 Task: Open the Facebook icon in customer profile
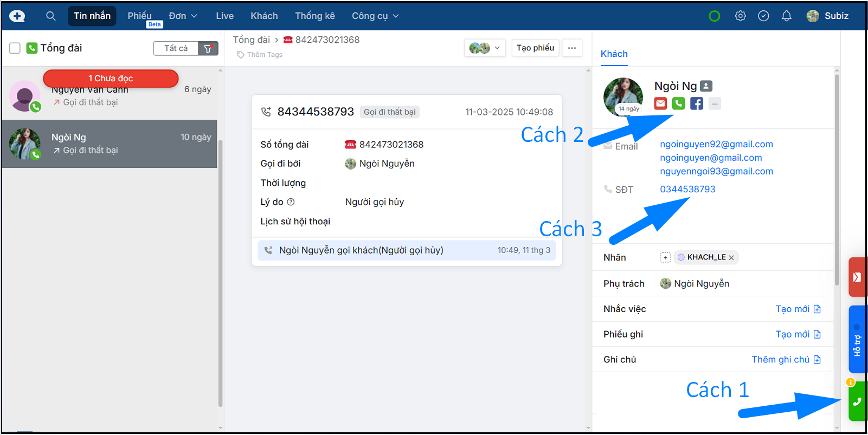[x=697, y=103]
